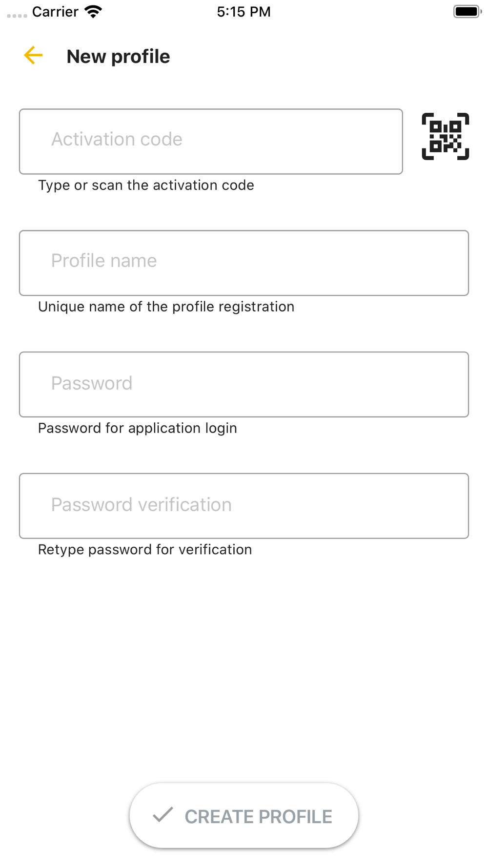Tap the Wi-Fi status icon
488x868 pixels.
point(93,11)
